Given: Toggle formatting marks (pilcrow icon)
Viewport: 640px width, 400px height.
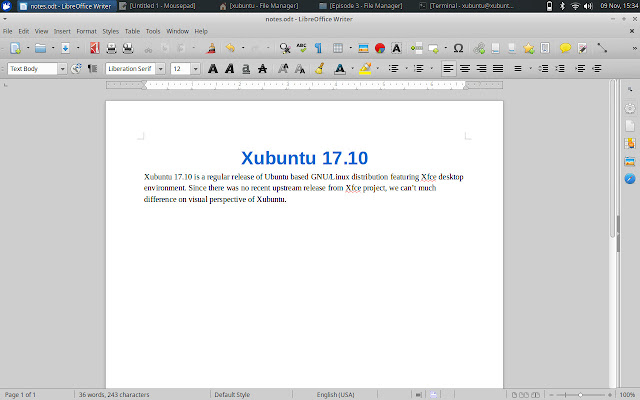Looking at the screenshot, I should (318, 48).
